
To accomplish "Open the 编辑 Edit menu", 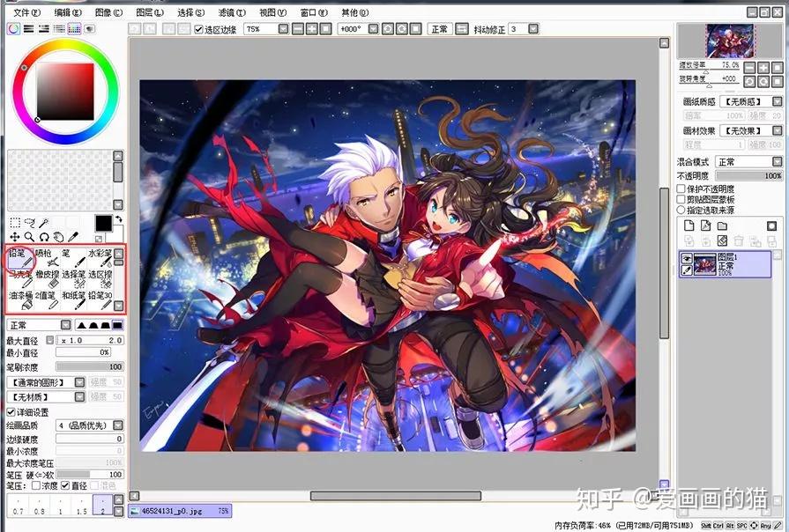I will [67, 12].
